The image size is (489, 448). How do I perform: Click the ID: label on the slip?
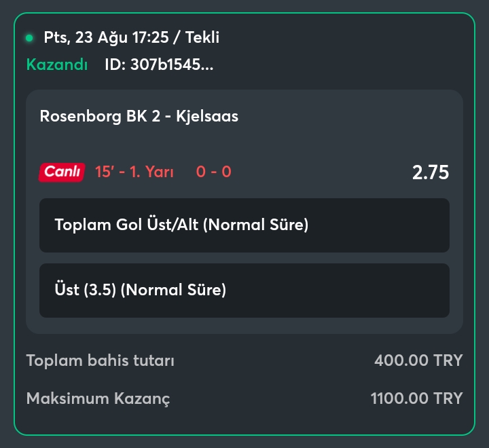[x=115, y=64]
